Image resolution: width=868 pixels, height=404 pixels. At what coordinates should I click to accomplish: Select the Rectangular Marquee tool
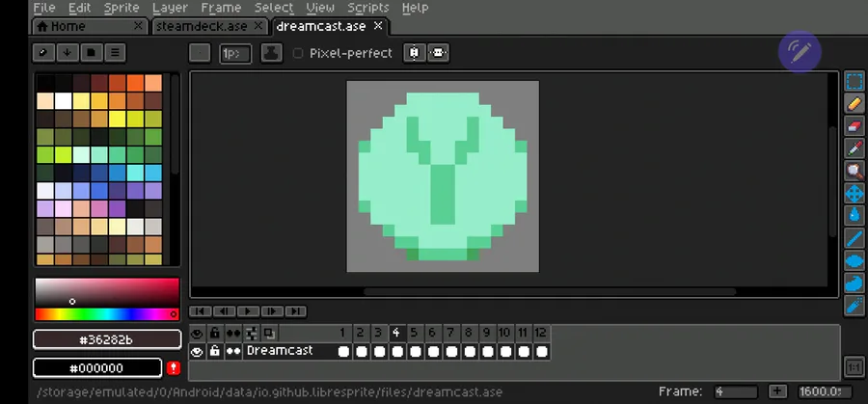click(x=854, y=81)
